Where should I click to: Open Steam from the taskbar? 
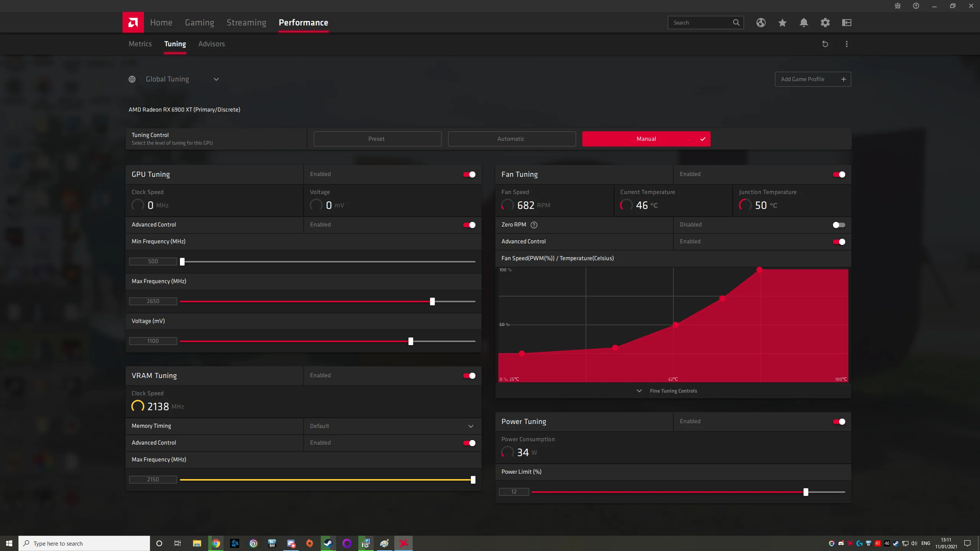pos(328,543)
